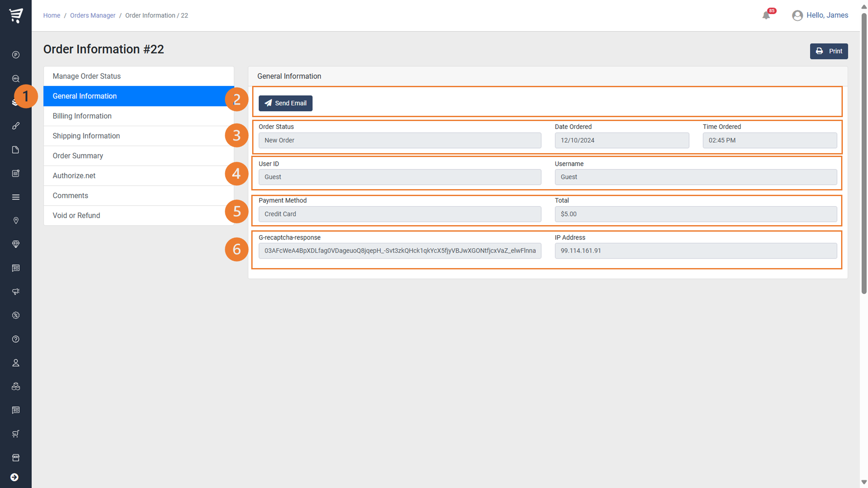Open the diamond gem sidebar icon
This screenshot has width=868, height=488.
16,244
